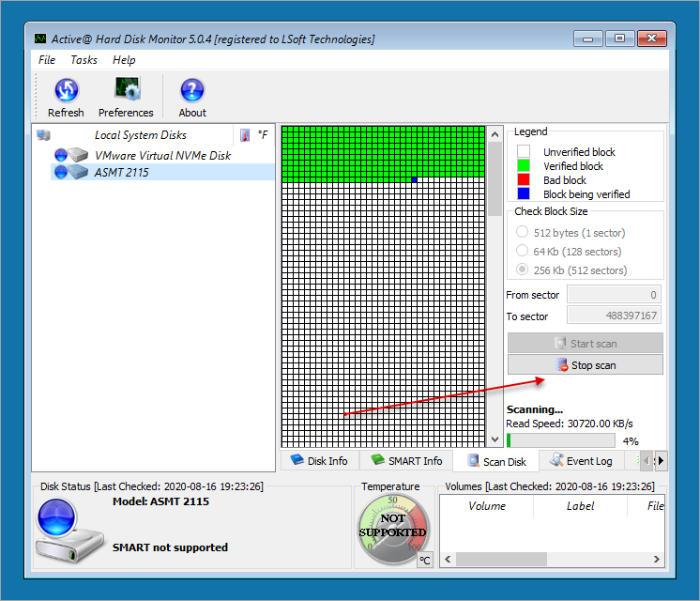This screenshot has width=700, height=601.
Task: Click the scan progress bar at 4%
Action: tap(561, 440)
